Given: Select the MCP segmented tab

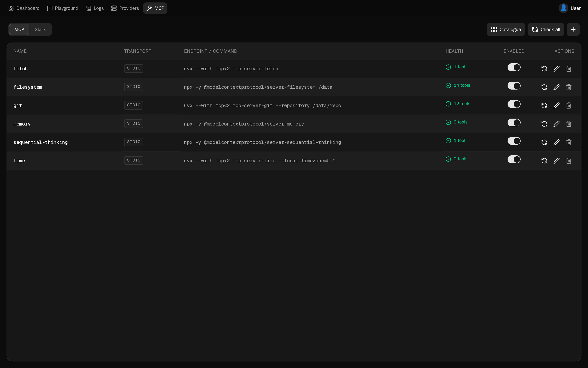Looking at the screenshot, I should click(19, 29).
